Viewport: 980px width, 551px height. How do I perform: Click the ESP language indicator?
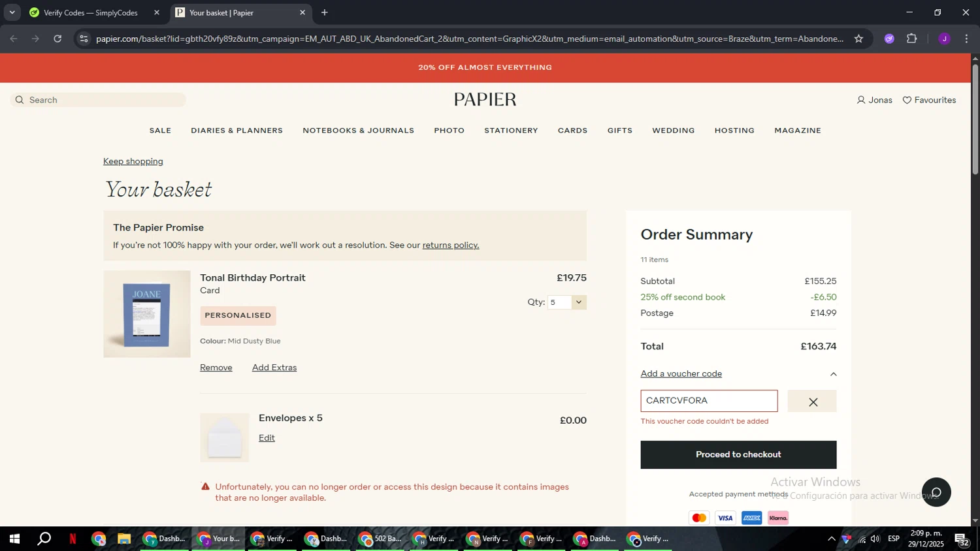[x=894, y=539]
